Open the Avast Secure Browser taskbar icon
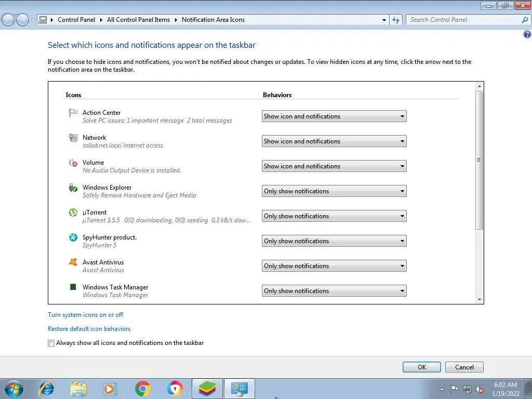532x399 pixels. pos(175,389)
